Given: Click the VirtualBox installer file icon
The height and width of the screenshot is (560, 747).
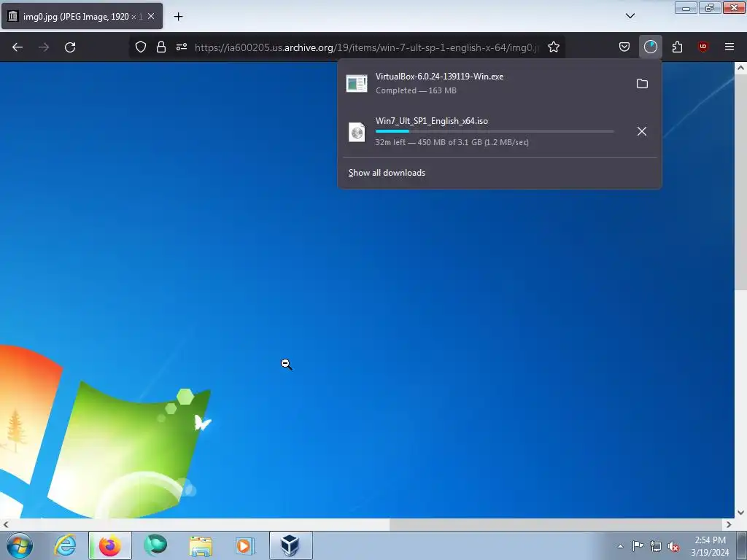Looking at the screenshot, I should click(356, 84).
